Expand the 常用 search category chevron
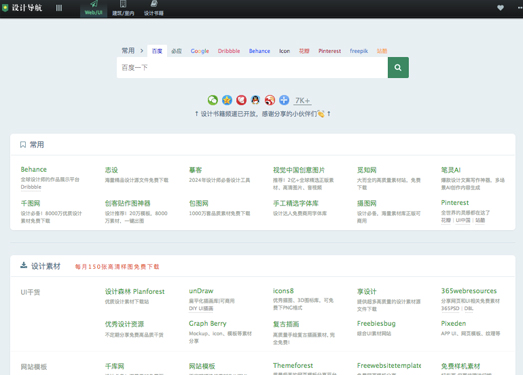The width and height of the screenshot is (523, 375). (x=142, y=51)
